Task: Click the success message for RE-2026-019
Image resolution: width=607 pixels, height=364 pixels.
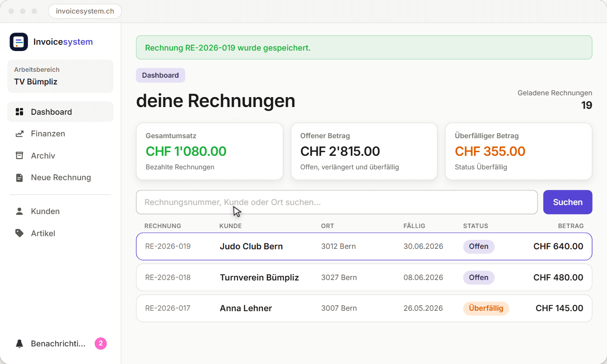Action: 364,47
